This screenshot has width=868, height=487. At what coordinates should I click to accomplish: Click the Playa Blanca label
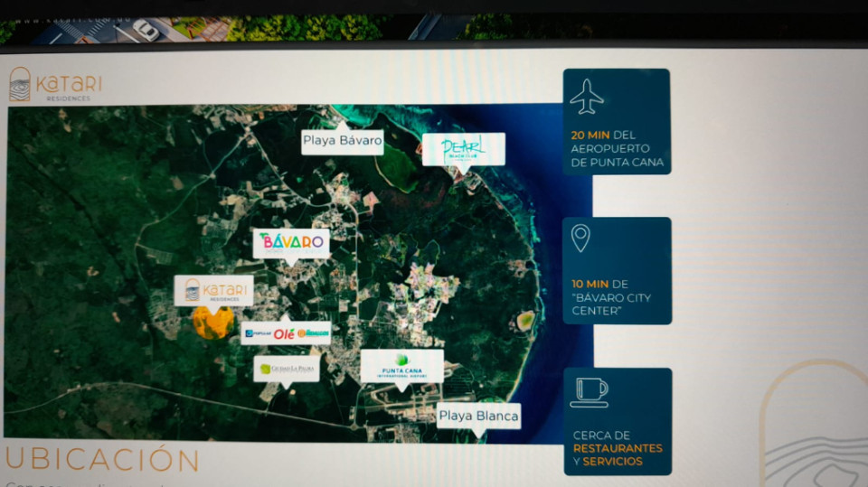tap(478, 416)
